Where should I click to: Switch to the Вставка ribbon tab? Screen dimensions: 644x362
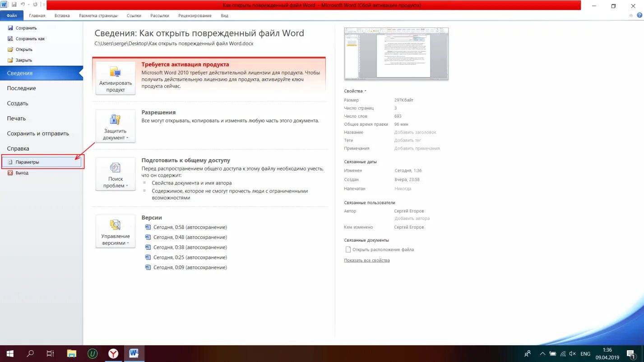[62, 15]
